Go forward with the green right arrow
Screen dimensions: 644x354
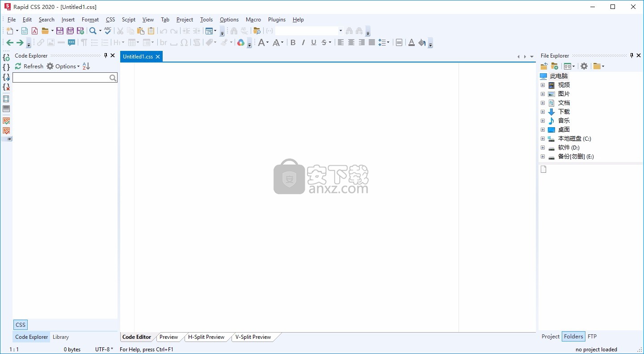(20, 42)
